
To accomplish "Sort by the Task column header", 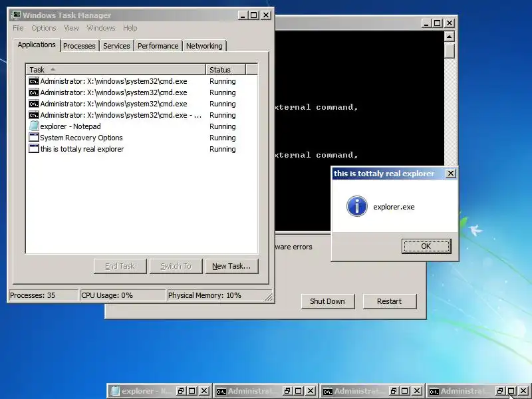I will point(116,70).
